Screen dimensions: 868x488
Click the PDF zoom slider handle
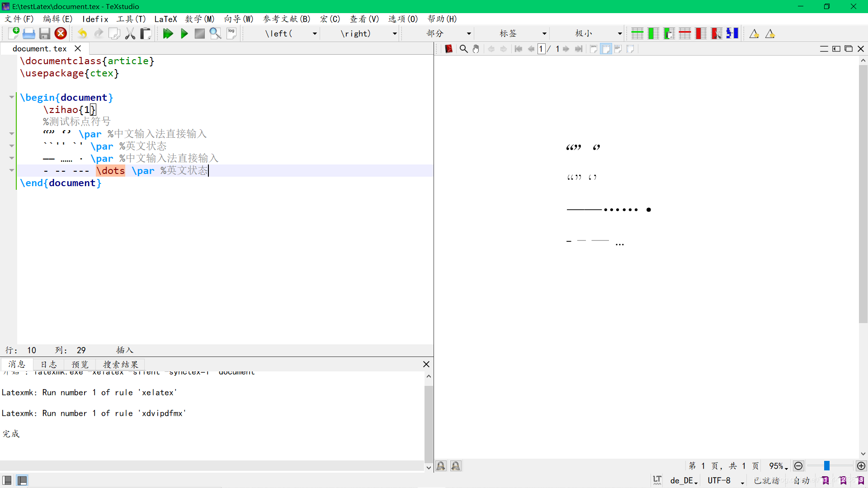826,466
